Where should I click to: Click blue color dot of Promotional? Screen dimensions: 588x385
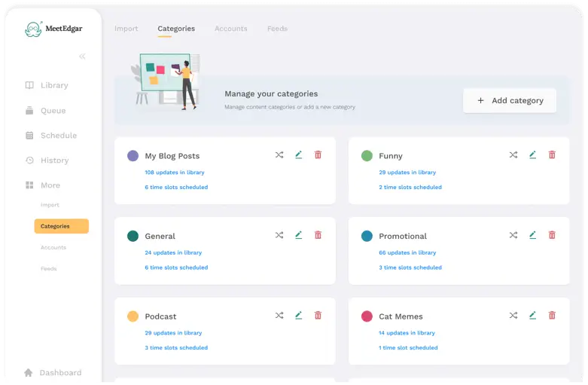(367, 236)
